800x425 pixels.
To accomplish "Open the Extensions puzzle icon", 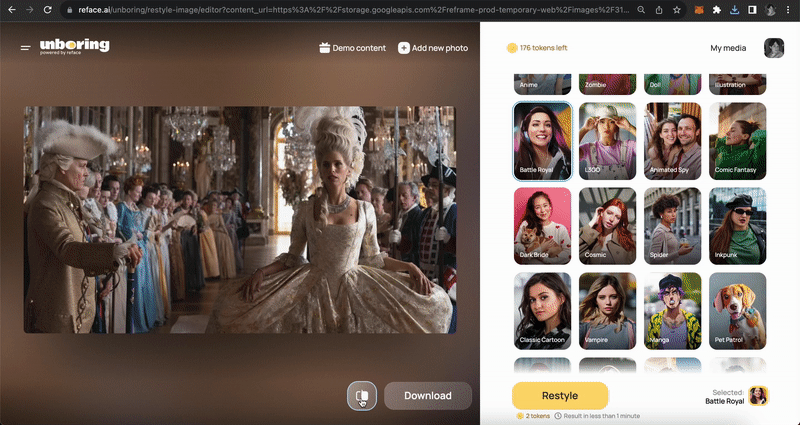I will [717, 10].
